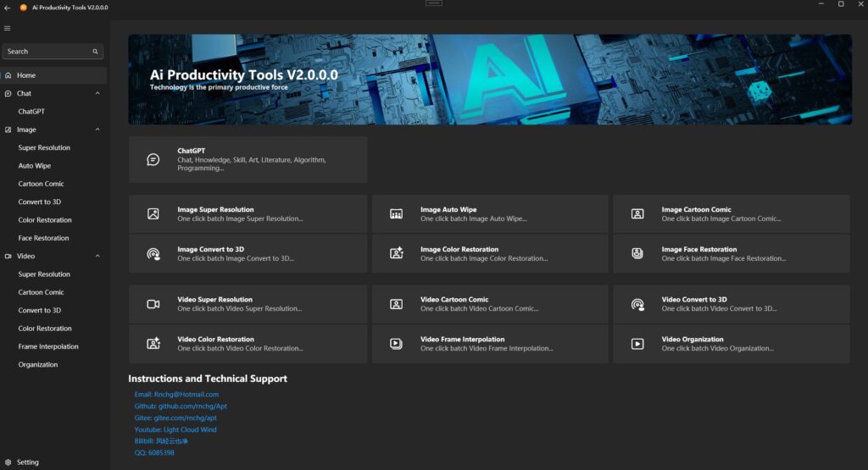This screenshot has height=470, width=868.
Task: Click the Youtube Light Cloud Wind link
Action: pyautogui.click(x=175, y=429)
